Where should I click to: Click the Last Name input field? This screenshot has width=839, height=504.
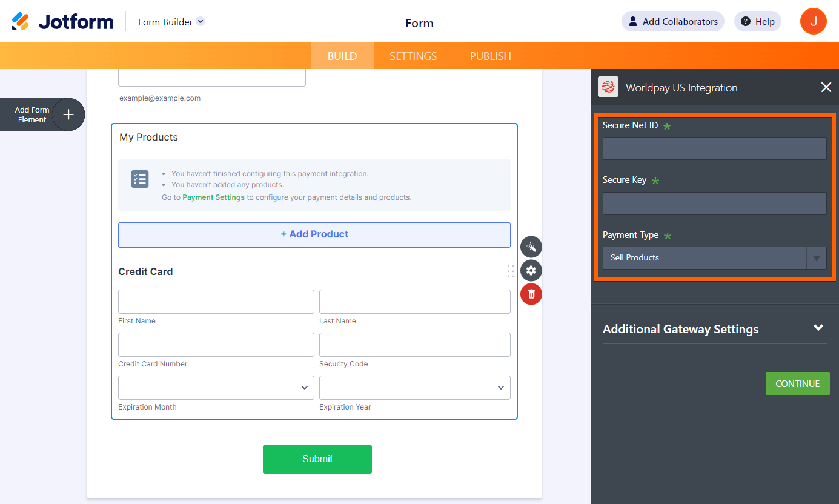tap(415, 302)
